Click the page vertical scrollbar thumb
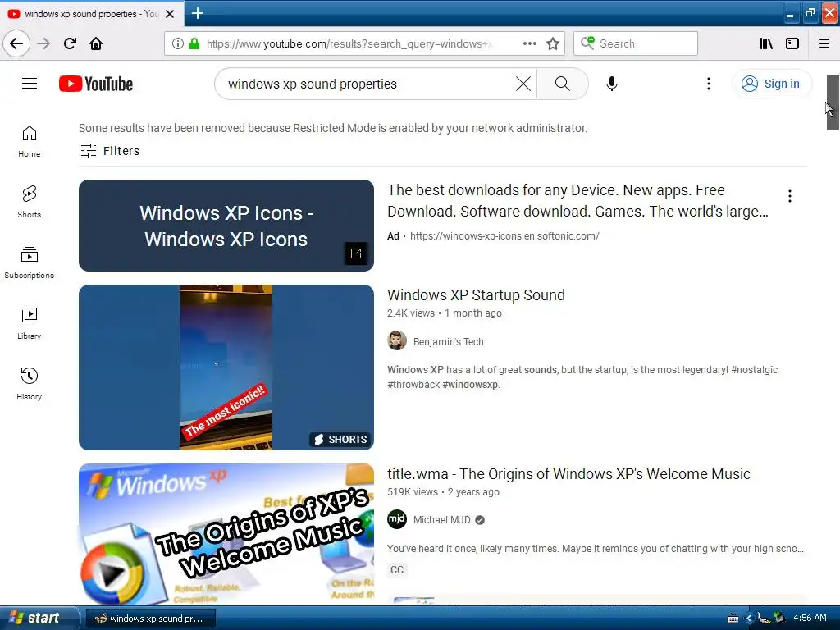Viewport: 840px width, 630px height. [833, 102]
